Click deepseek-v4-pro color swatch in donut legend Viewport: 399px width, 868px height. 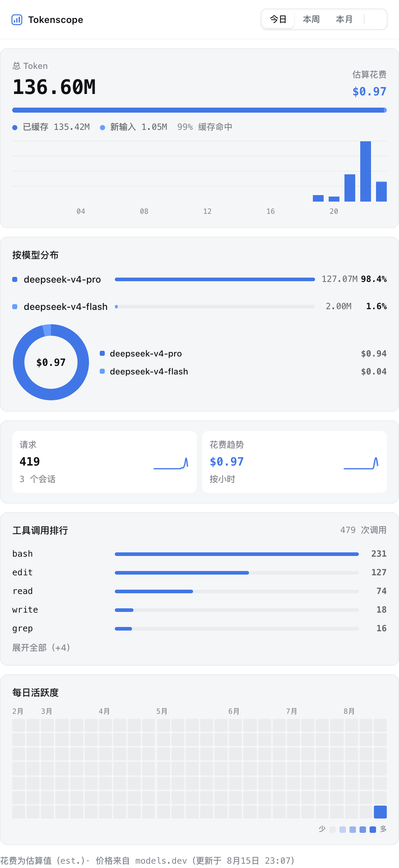102,353
